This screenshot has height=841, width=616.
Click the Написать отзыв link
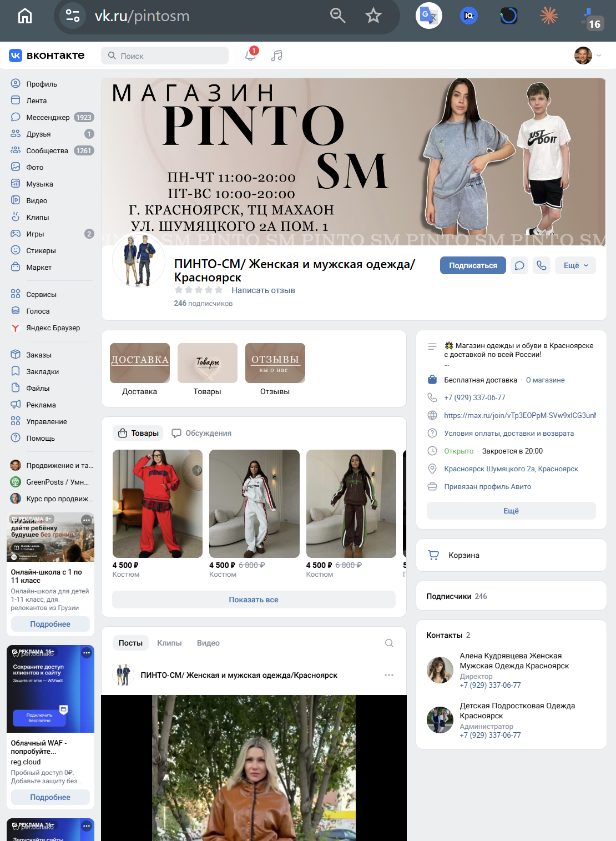click(263, 290)
